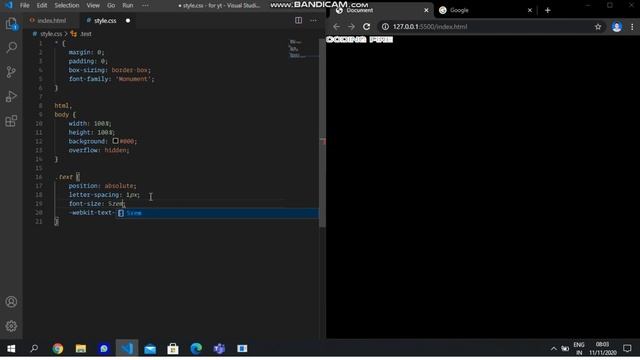Image resolution: width=640 pixels, height=360 pixels.
Task: Close the unsaved style.css tab dot
Action: pyautogui.click(x=128, y=20)
